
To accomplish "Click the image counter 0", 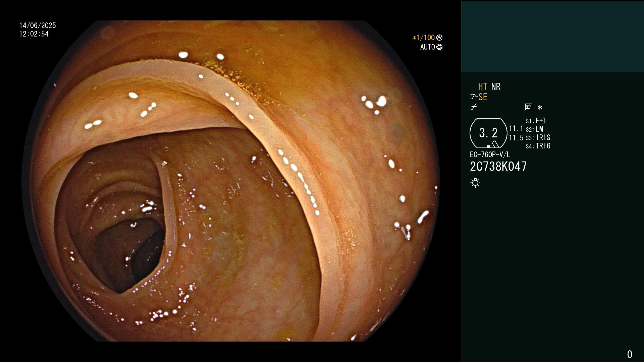I will (630, 354).
